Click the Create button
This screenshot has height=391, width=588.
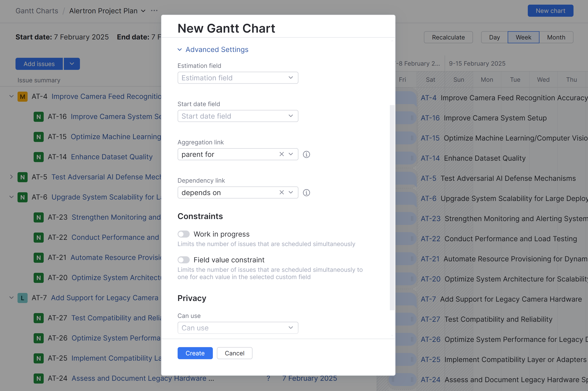coord(195,353)
